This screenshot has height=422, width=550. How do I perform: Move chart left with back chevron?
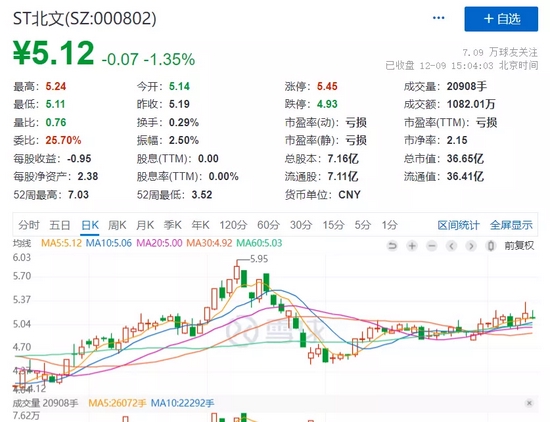coord(451,246)
